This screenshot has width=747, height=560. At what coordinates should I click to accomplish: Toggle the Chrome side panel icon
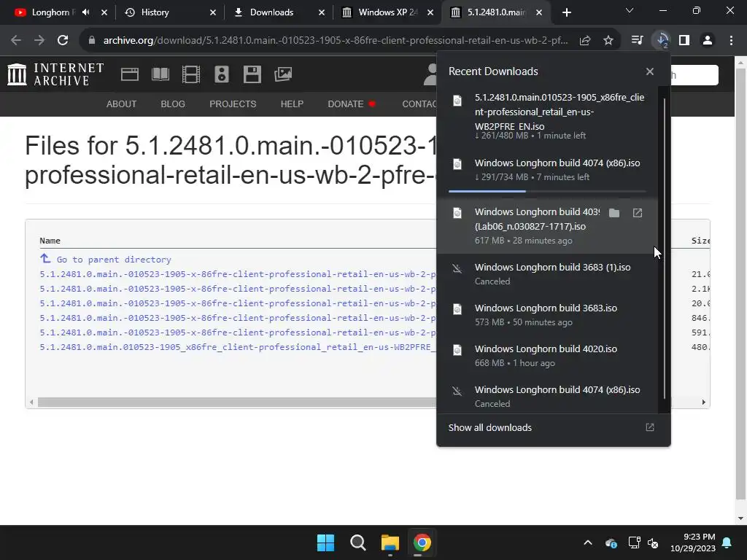(x=684, y=40)
